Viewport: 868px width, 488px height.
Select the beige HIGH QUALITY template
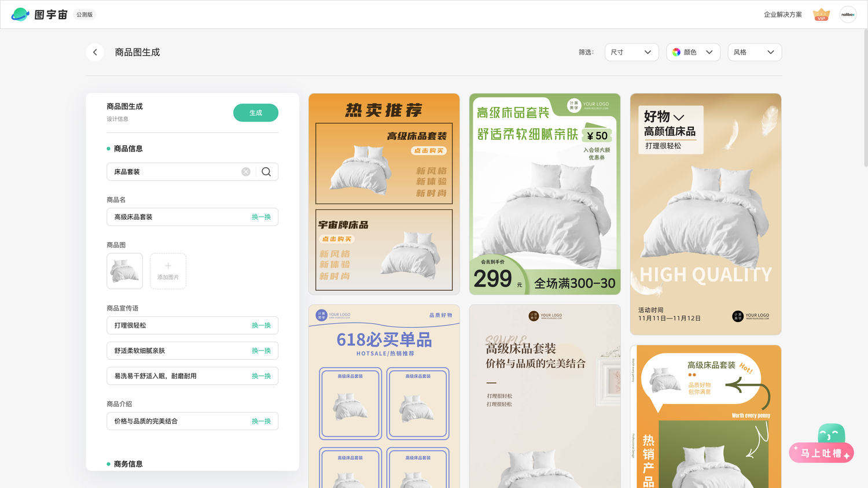coord(706,215)
